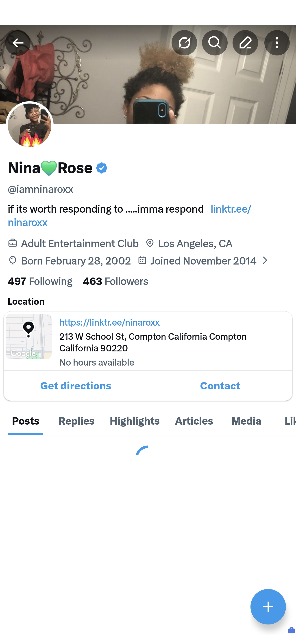Switch to the Highlights tab

135,421
